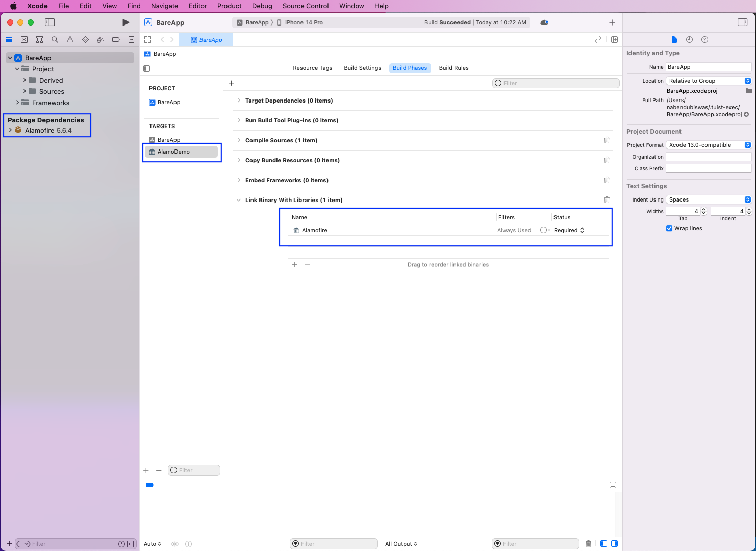Image resolution: width=756 pixels, height=551 pixels.
Task: Open the Project navigator folder icon
Action: (x=9, y=40)
